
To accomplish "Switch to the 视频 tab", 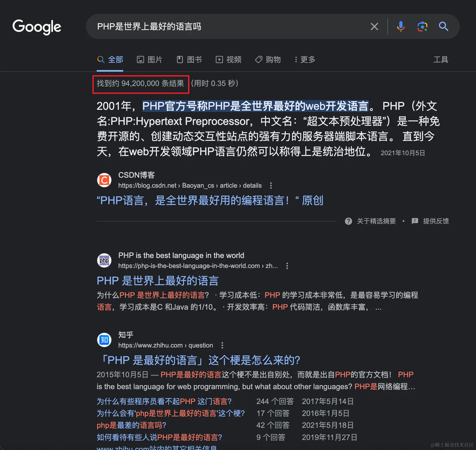I will [x=229, y=59].
